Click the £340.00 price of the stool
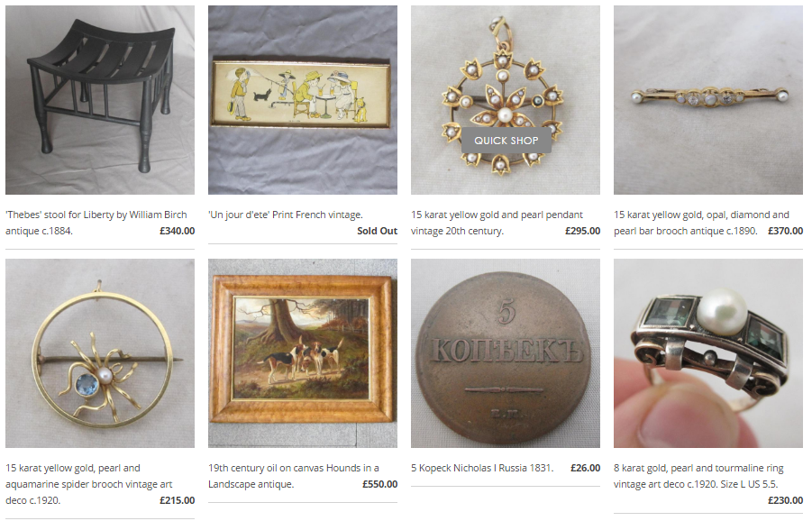The height and width of the screenshot is (521, 812). pyautogui.click(x=178, y=231)
